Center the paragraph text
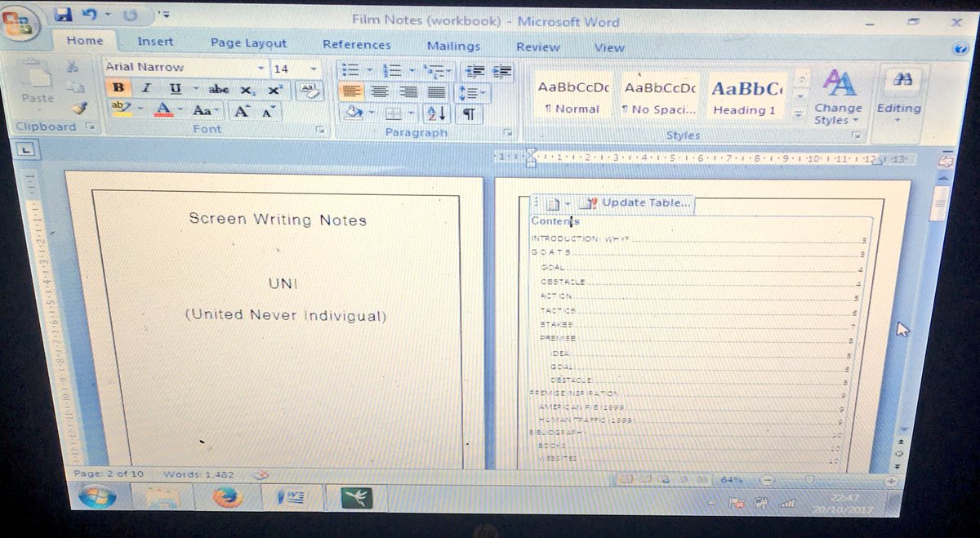 pos(381,91)
